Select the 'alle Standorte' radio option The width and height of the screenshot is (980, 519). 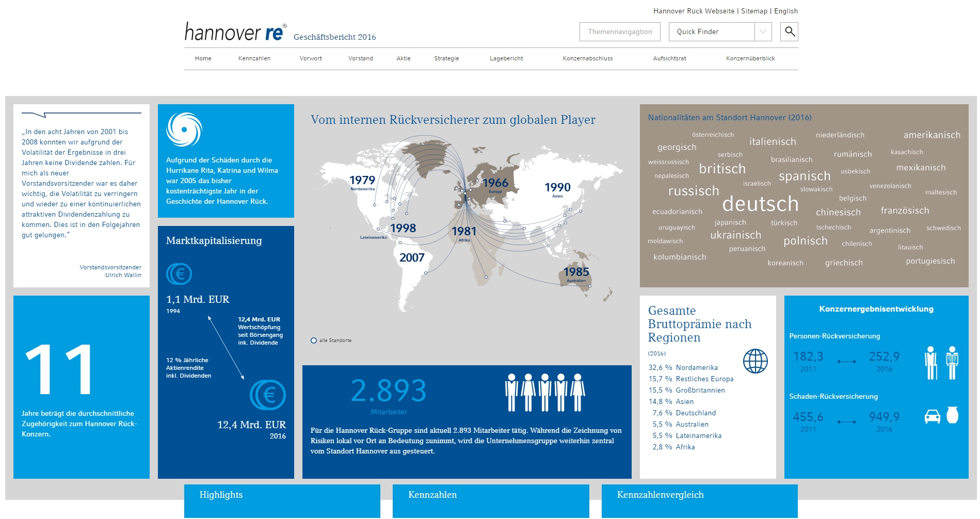pos(314,340)
